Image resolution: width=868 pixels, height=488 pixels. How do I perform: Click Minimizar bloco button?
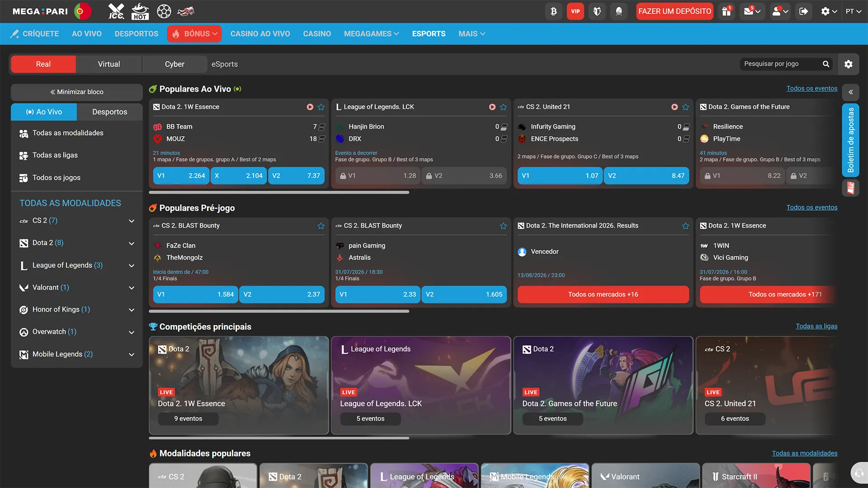click(77, 92)
